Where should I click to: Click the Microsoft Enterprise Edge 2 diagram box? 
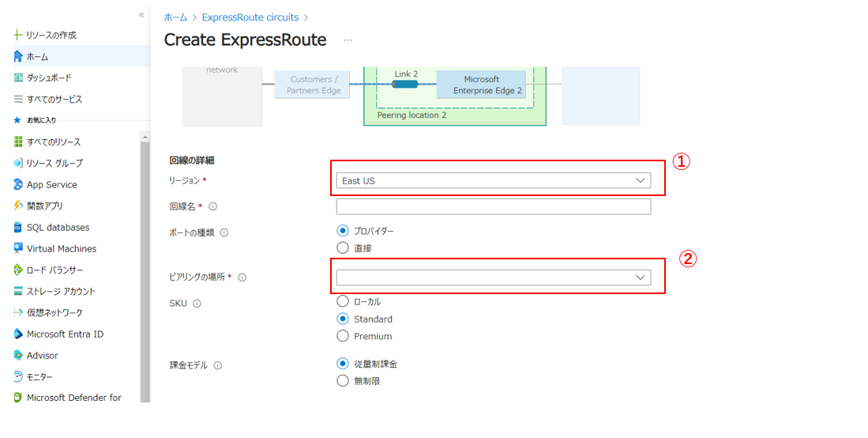tap(481, 85)
